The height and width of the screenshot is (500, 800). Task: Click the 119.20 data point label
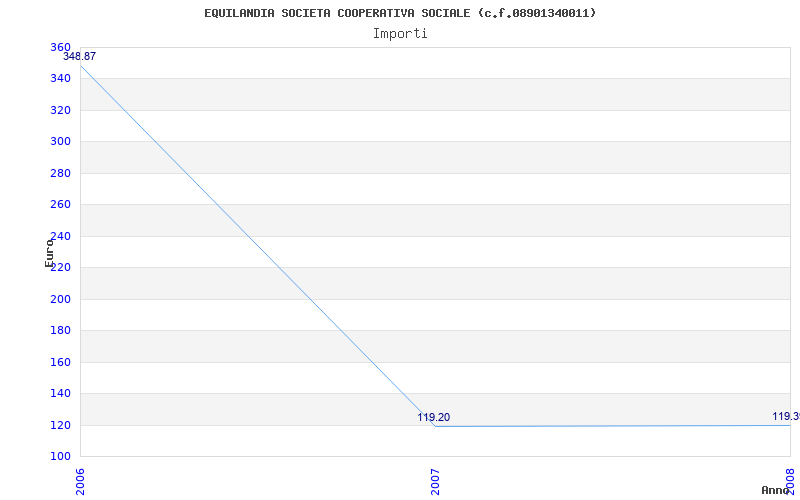pyautogui.click(x=434, y=417)
